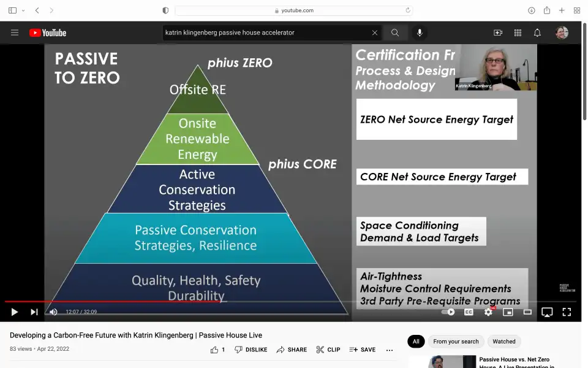Click the SHARE button
Image resolution: width=588 pixels, height=368 pixels.
click(292, 350)
